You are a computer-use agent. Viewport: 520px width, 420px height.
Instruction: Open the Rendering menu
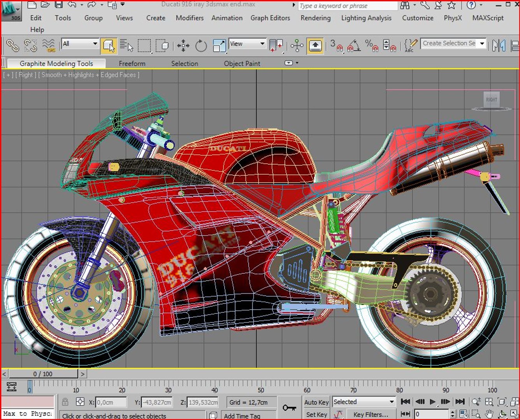point(315,18)
